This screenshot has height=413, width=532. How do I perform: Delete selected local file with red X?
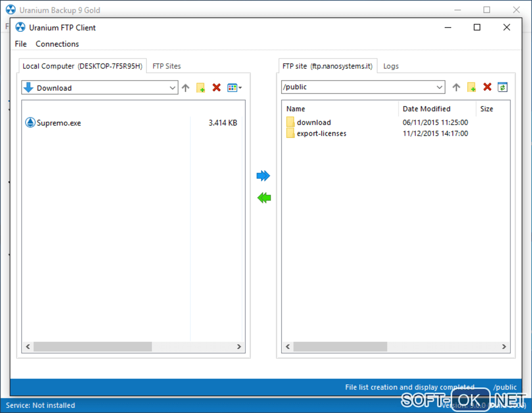(216, 88)
